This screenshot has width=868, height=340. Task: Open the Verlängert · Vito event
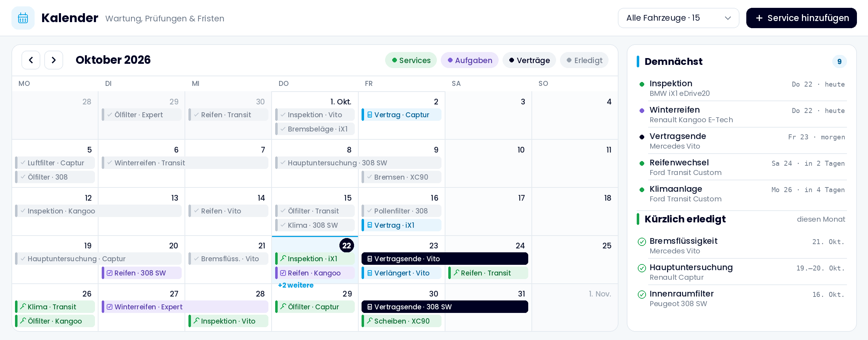(x=402, y=273)
